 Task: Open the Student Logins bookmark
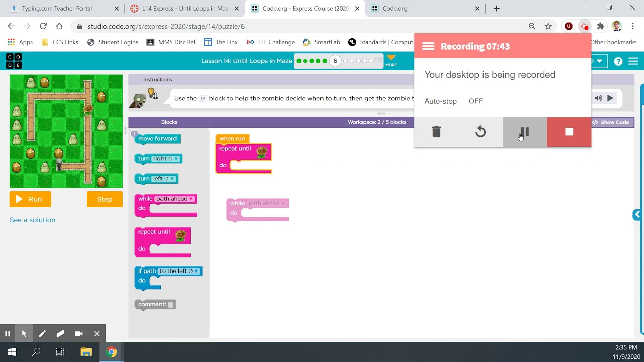113,42
